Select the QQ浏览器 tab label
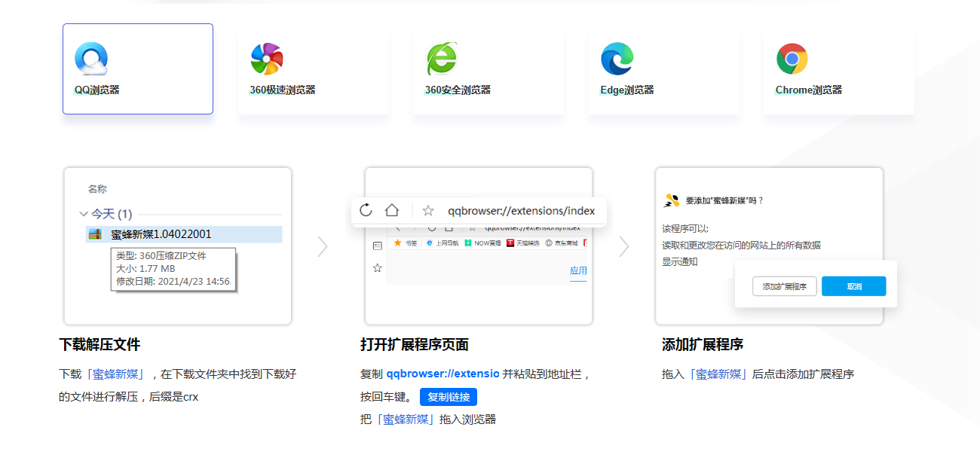980x473 pixels. pyautogui.click(x=96, y=90)
